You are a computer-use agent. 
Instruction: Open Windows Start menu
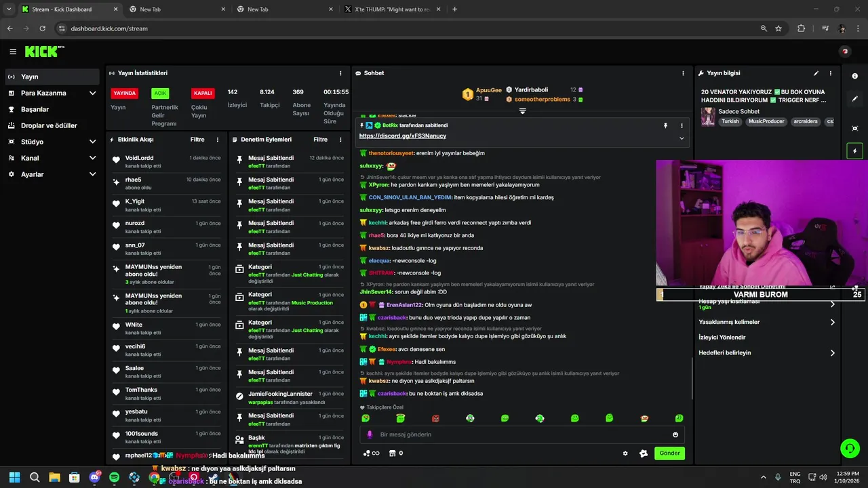(14, 477)
